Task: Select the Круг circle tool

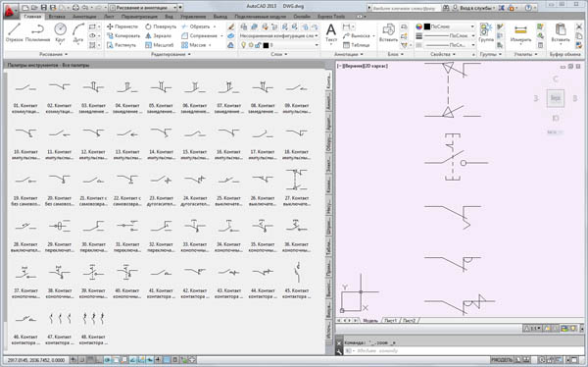Action: [x=60, y=32]
